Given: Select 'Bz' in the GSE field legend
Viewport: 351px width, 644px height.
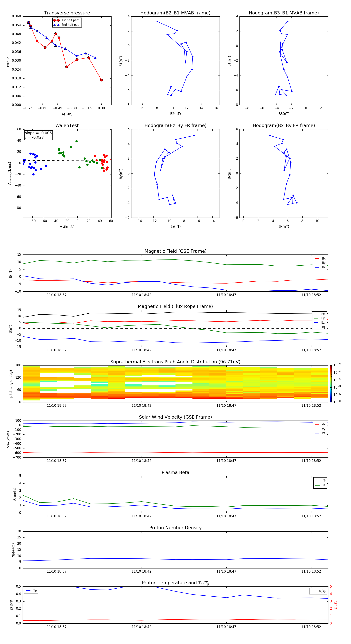Looking at the screenshot, I should (320, 267).
